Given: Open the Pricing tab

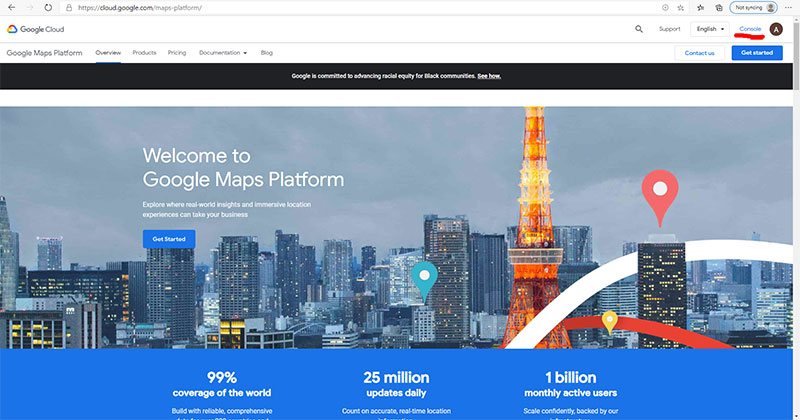Looking at the screenshot, I should 177,53.
